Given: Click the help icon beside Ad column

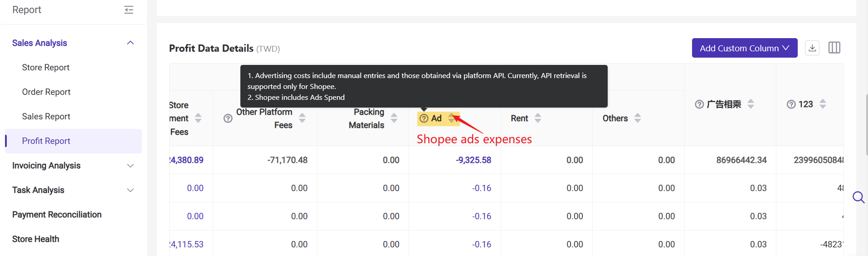Looking at the screenshot, I should pyautogui.click(x=424, y=118).
